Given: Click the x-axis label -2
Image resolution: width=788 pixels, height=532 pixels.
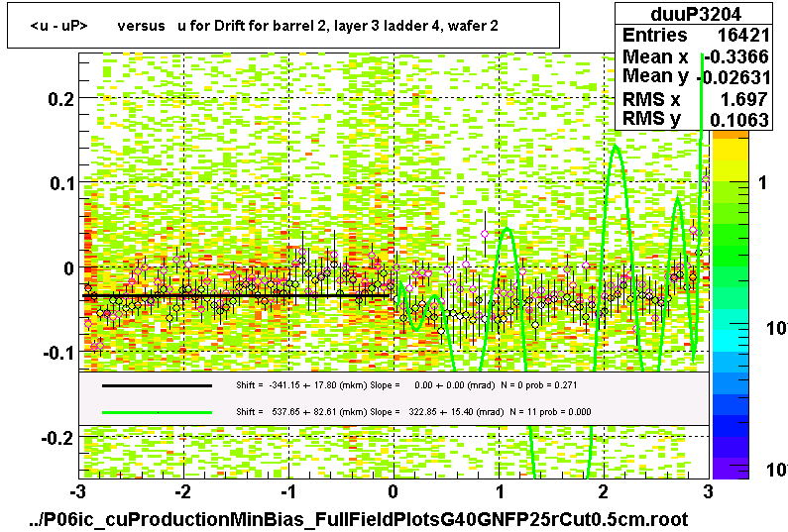Looking at the screenshot, I should point(182,491).
